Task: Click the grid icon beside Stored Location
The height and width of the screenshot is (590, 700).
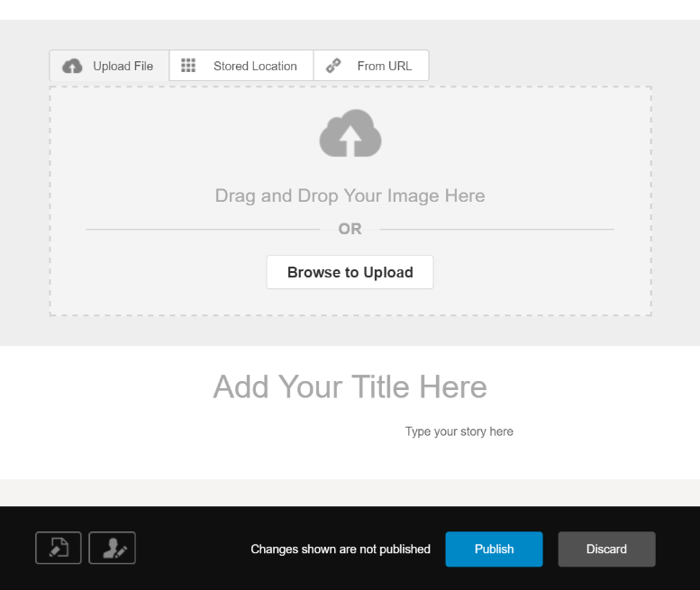Action: (188, 66)
